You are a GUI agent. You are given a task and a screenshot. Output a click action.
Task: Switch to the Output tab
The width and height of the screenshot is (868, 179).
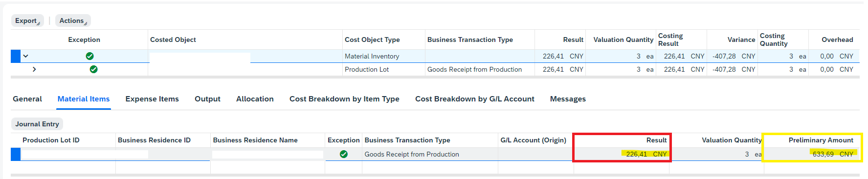click(x=207, y=99)
